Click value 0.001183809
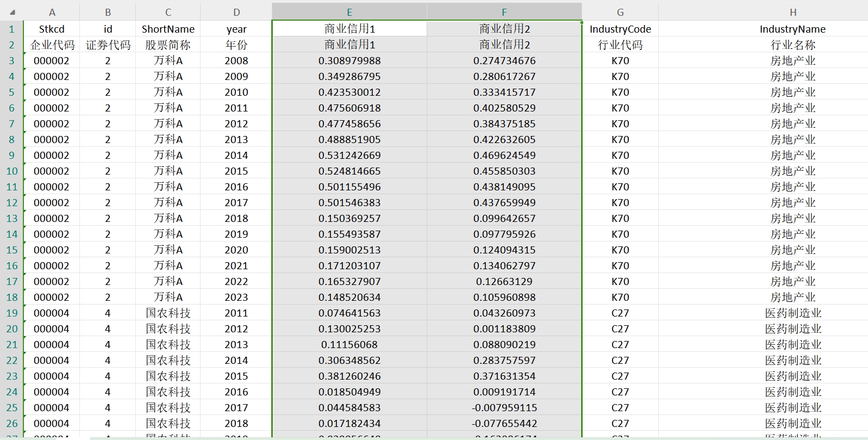Screen dimensions: 868x440 coord(504,329)
